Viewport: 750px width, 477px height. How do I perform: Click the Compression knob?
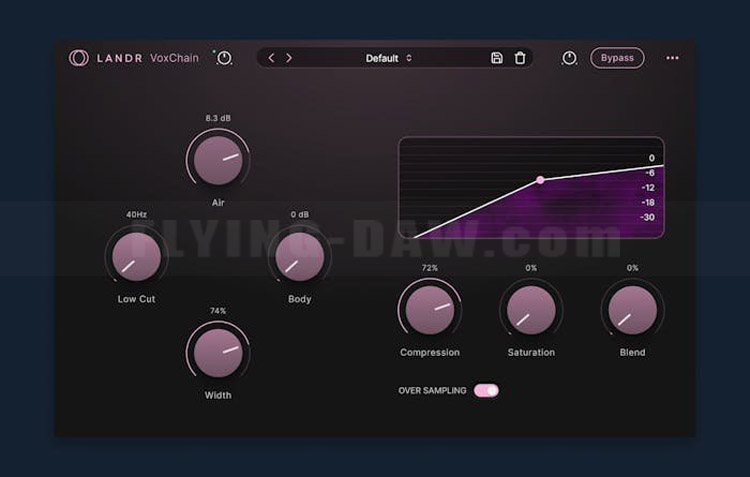pos(430,310)
